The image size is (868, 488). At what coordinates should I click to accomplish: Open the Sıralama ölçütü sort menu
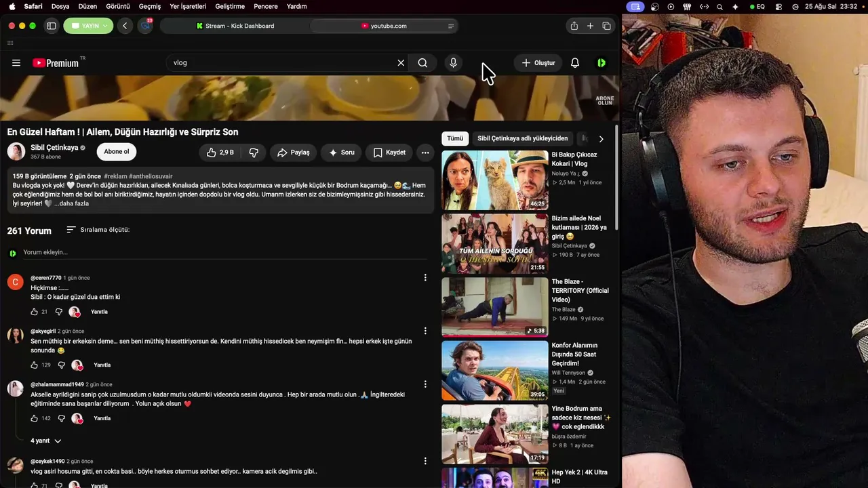(98, 230)
